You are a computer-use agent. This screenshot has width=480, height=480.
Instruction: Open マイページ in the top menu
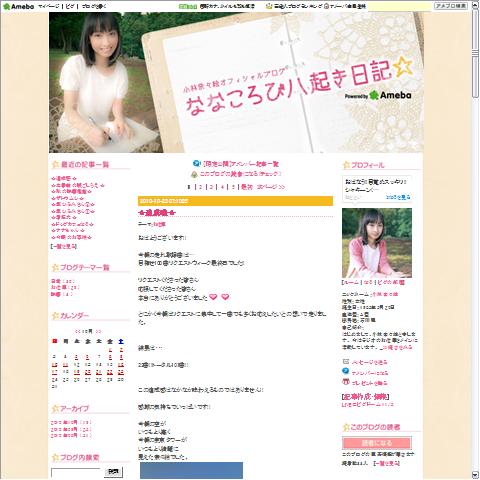click(49, 6)
